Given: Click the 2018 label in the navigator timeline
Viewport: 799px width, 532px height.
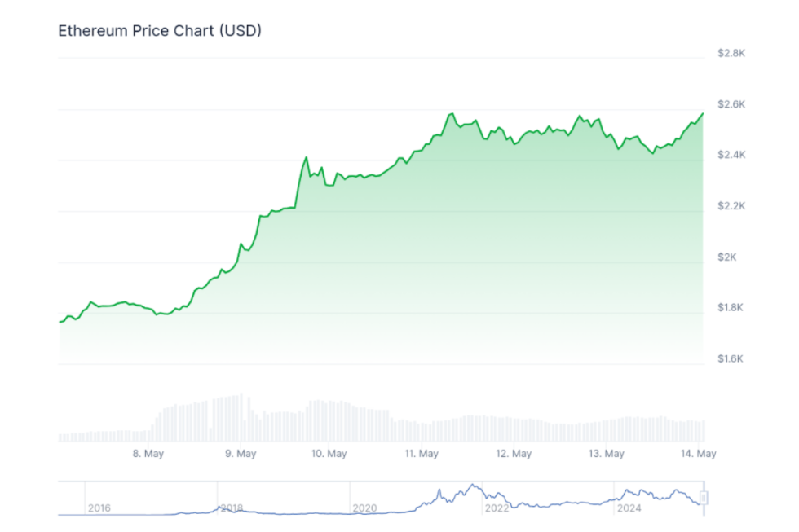Looking at the screenshot, I should point(232,508).
